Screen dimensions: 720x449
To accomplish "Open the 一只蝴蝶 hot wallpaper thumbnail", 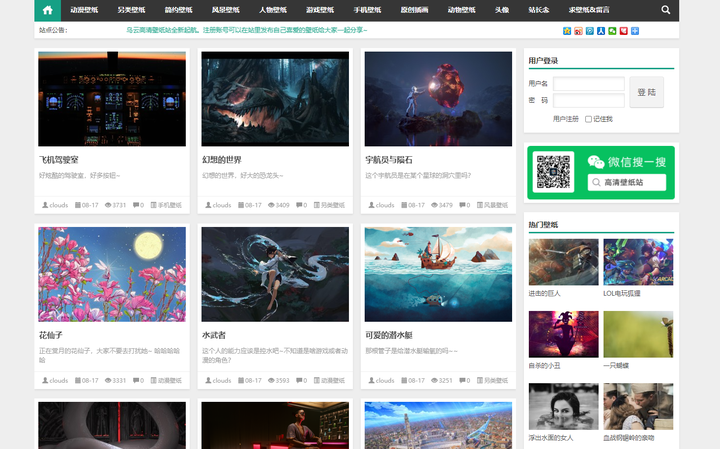I will click(x=638, y=334).
